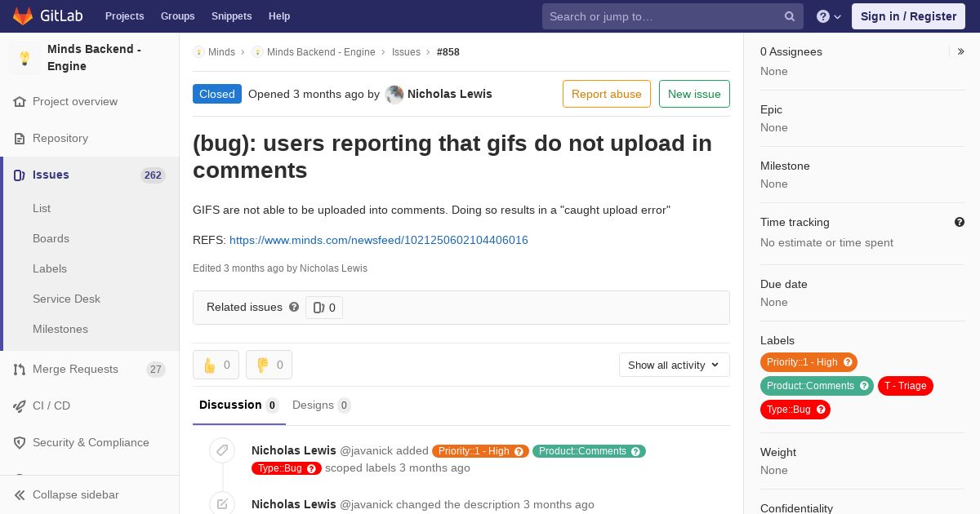This screenshot has width=980, height=514.
Task: Click Minds breadcrumb link text
Action: [221, 52]
